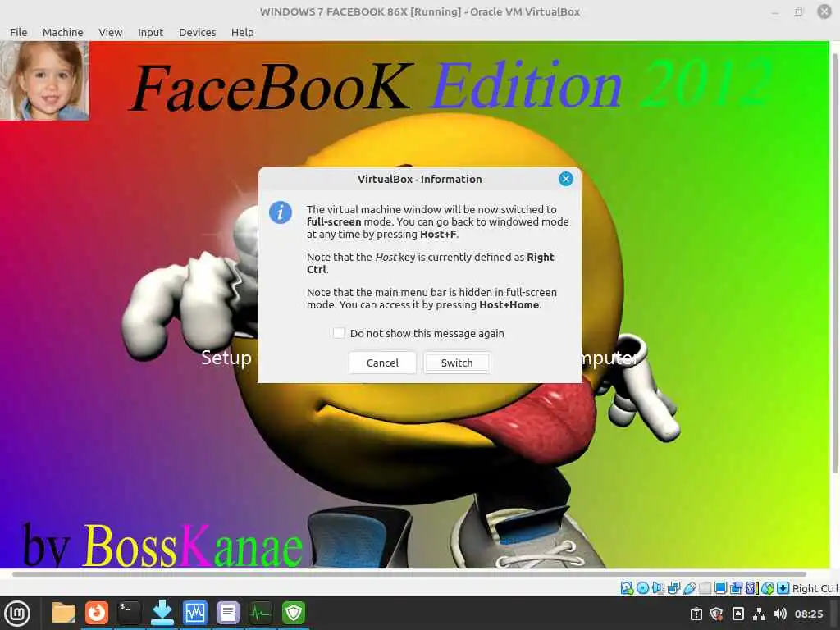Click the vertical scrollbar of VM window
Screen dimensions: 840x630
click(x=834, y=262)
